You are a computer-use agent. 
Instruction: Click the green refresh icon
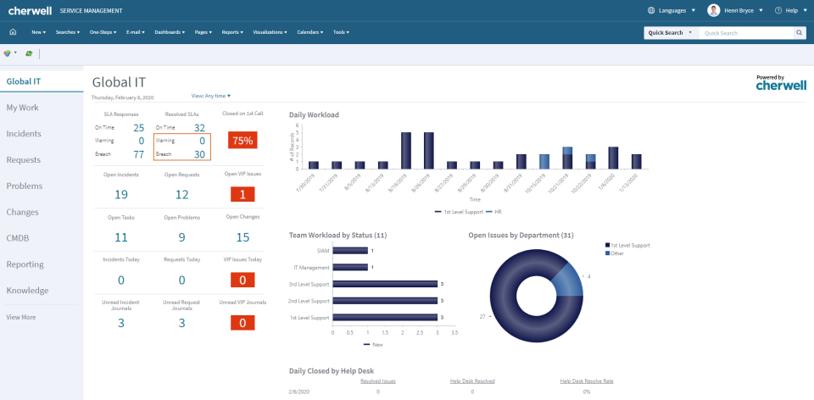[29, 53]
